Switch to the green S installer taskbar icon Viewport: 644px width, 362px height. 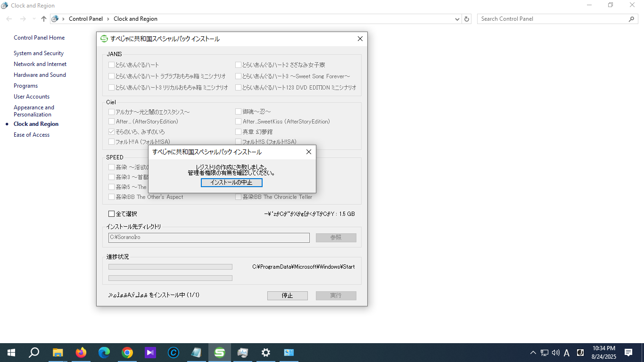(x=220, y=353)
